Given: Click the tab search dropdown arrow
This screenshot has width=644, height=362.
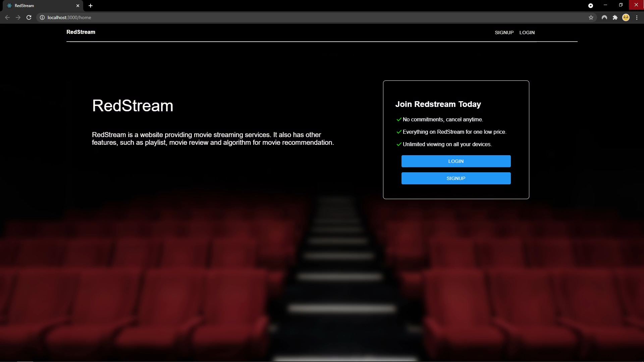Looking at the screenshot, I should pos(591,6).
